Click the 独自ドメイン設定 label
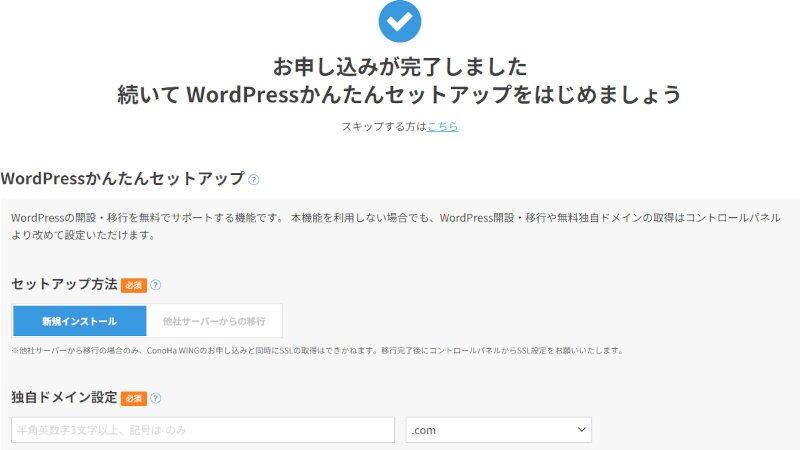This screenshot has width=800, height=450. (64, 398)
